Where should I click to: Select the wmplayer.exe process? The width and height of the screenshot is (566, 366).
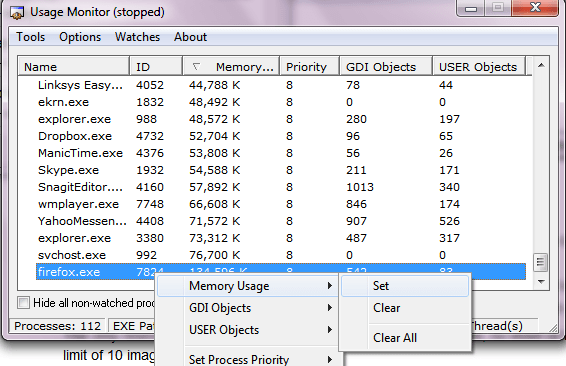pyautogui.click(x=281, y=204)
